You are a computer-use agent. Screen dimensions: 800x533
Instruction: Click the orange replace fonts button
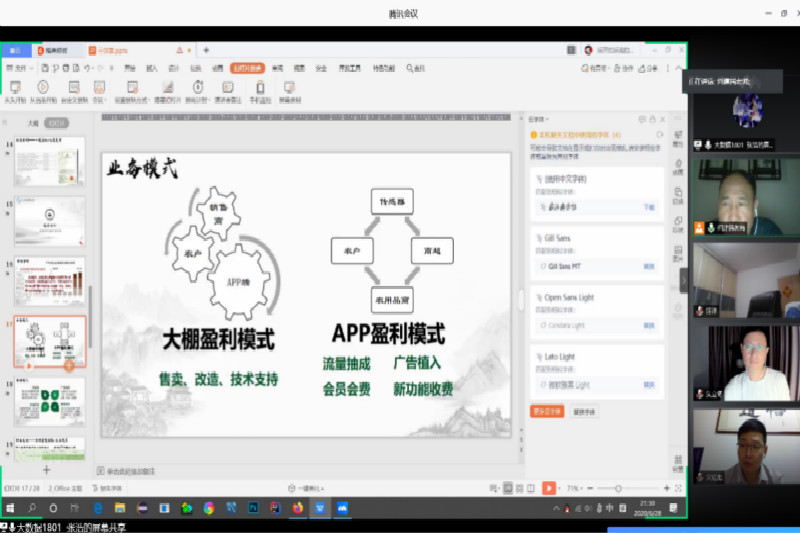click(x=547, y=410)
